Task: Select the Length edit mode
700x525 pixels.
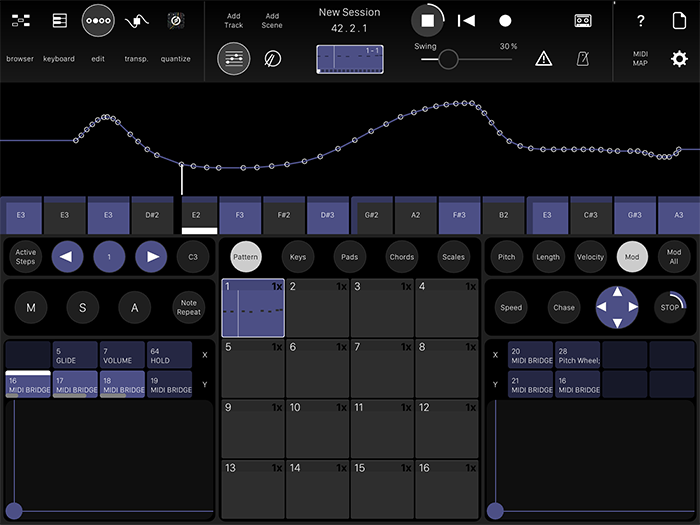Action: point(548,257)
